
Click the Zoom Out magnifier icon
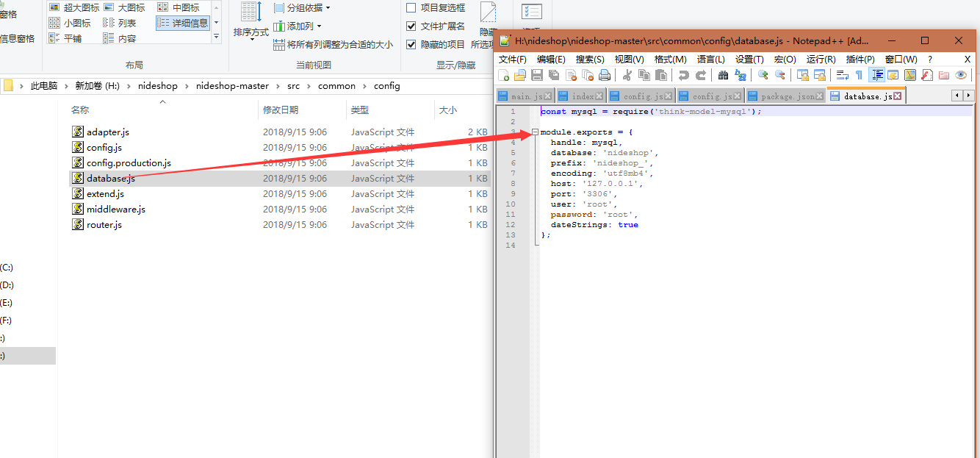coord(780,75)
